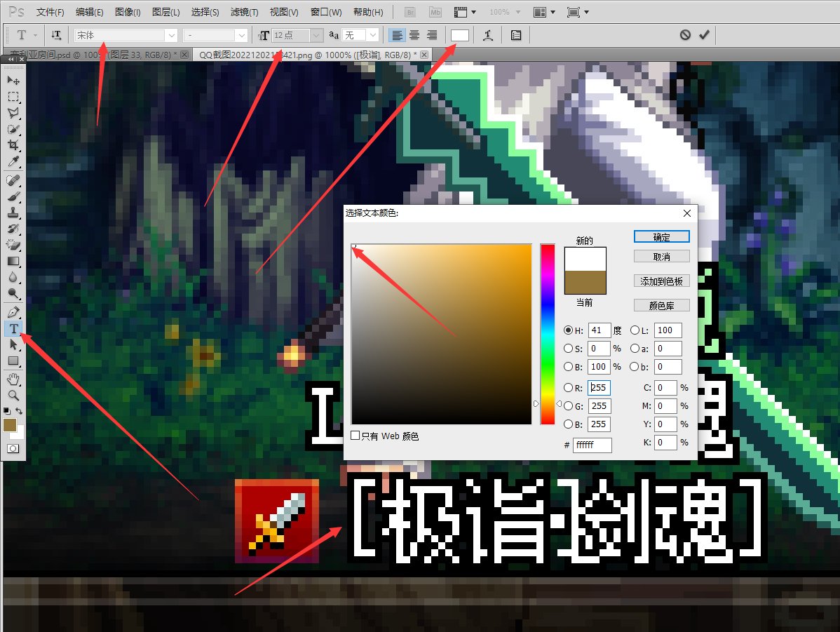Select the Gradient tool
Screen dimensions: 840x632
coord(13,261)
